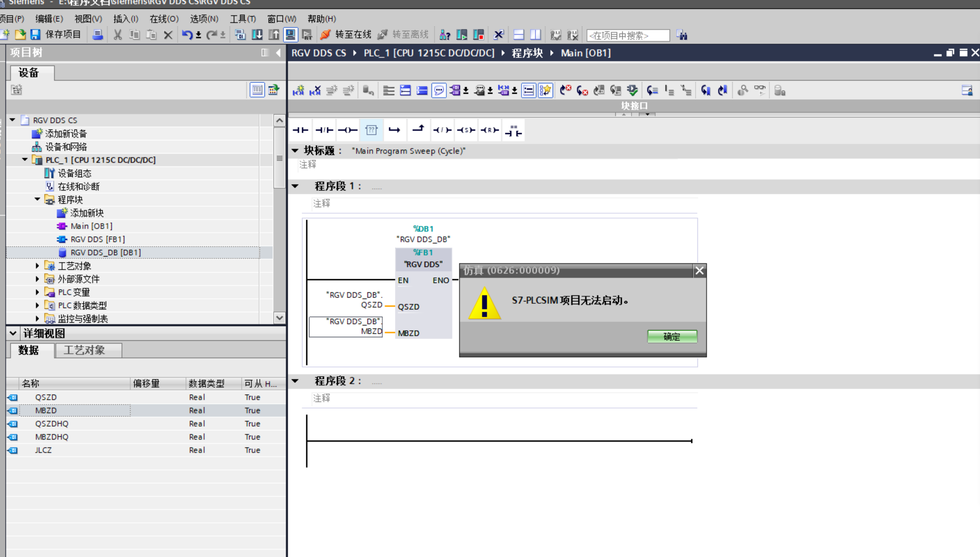Collapse the detailed view panel
This screenshot has width=980, height=557.
pyautogui.click(x=13, y=333)
